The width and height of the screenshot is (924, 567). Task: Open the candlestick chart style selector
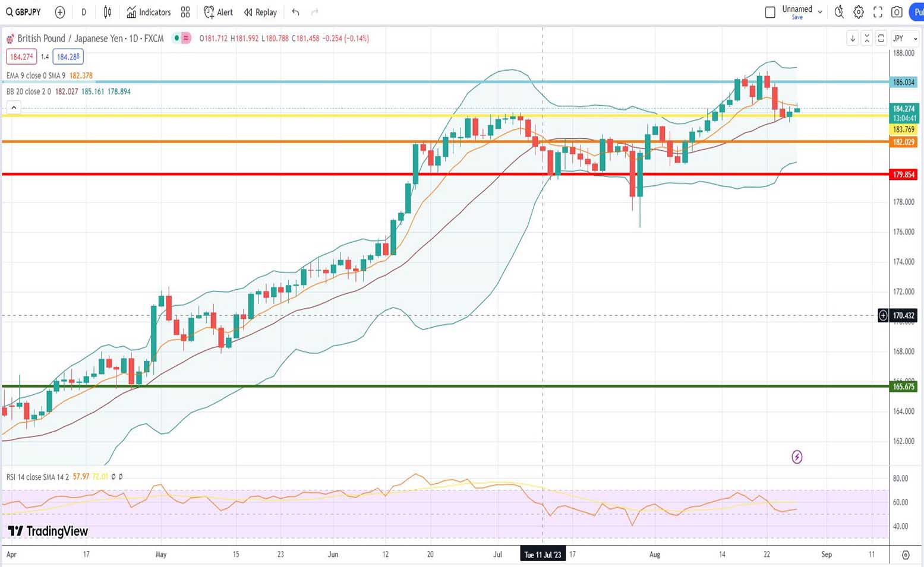click(108, 12)
